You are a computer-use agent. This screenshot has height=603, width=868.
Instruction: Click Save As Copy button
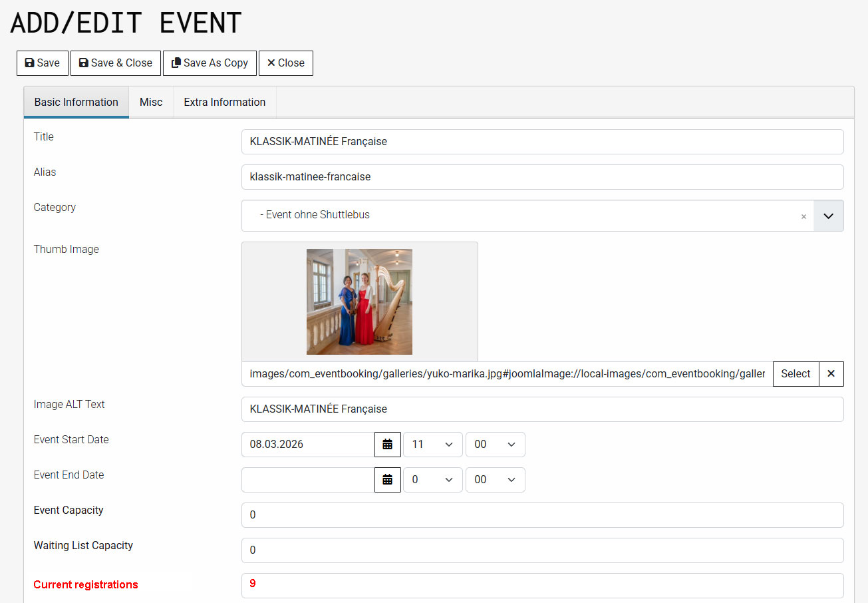pyautogui.click(x=210, y=63)
